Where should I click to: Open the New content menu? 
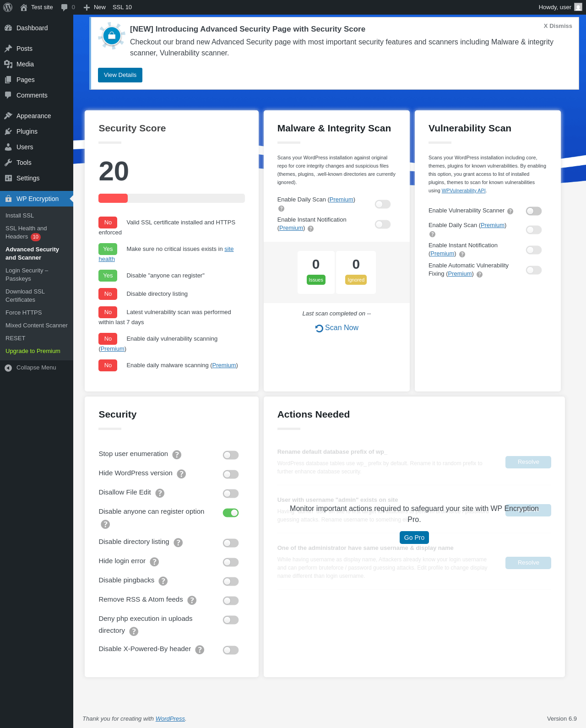pyautogui.click(x=95, y=7)
